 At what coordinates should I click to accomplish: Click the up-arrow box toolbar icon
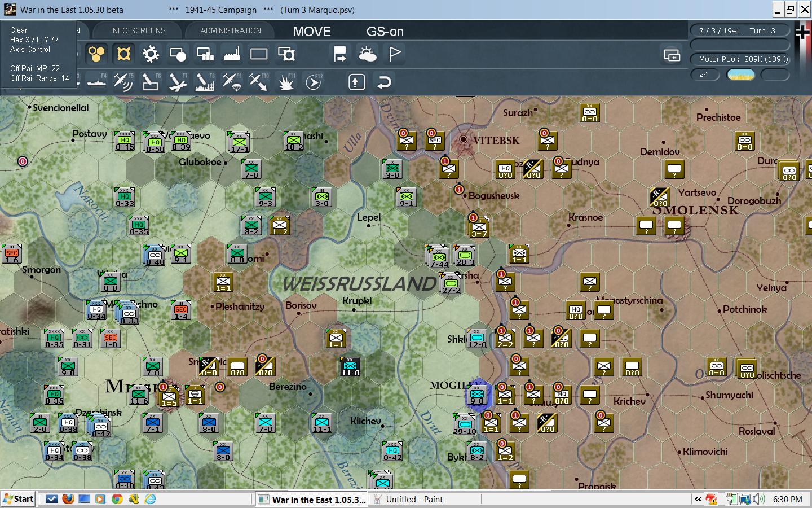(x=356, y=82)
